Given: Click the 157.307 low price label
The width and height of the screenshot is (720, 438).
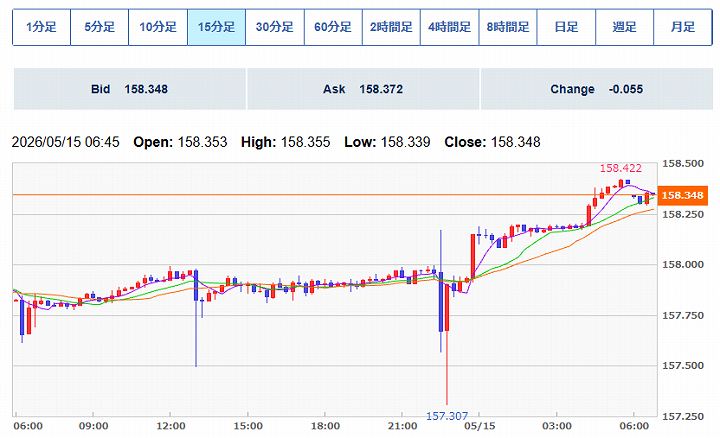Looking at the screenshot, I should pos(447,416).
